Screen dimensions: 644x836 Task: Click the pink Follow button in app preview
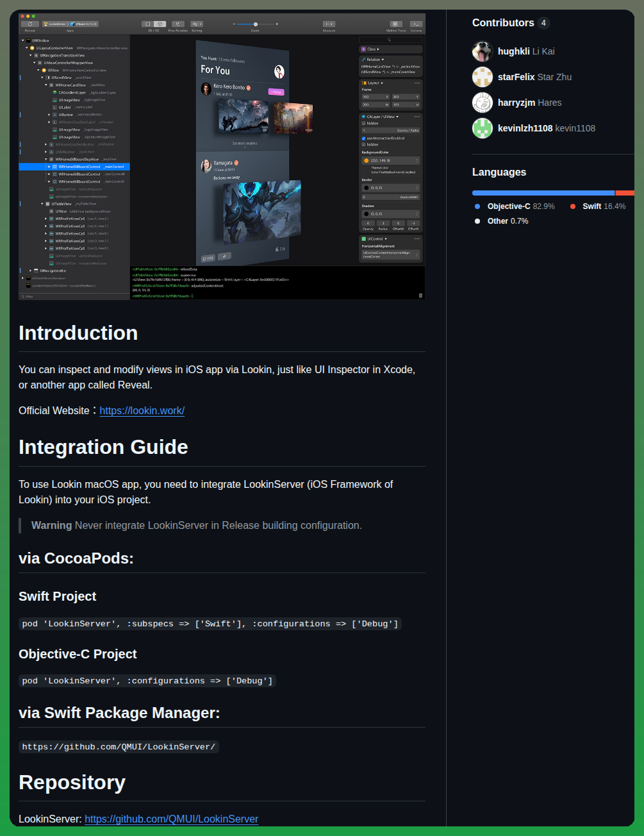pyautogui.click(x=276, y=92)
